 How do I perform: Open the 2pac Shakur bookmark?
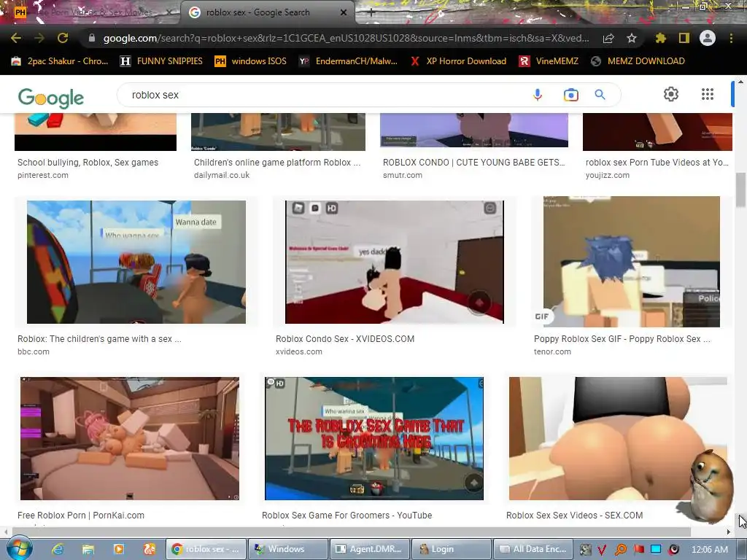pos(61,61)
